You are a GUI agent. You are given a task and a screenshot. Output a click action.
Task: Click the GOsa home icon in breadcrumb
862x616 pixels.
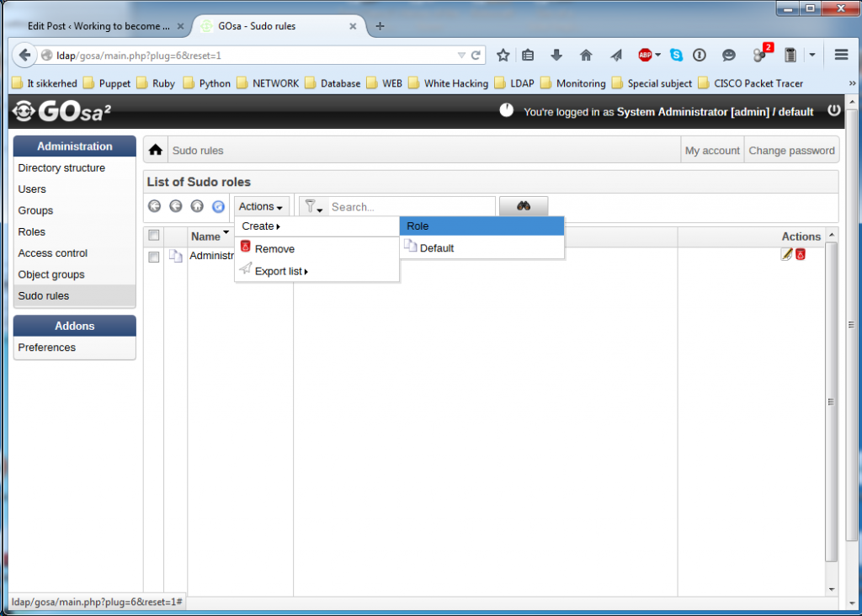pos(156,150)
